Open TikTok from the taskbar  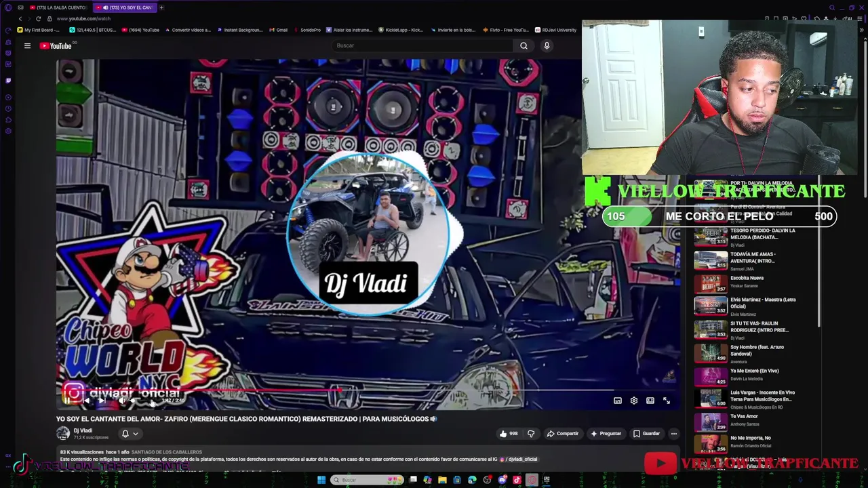click(517, 480)
